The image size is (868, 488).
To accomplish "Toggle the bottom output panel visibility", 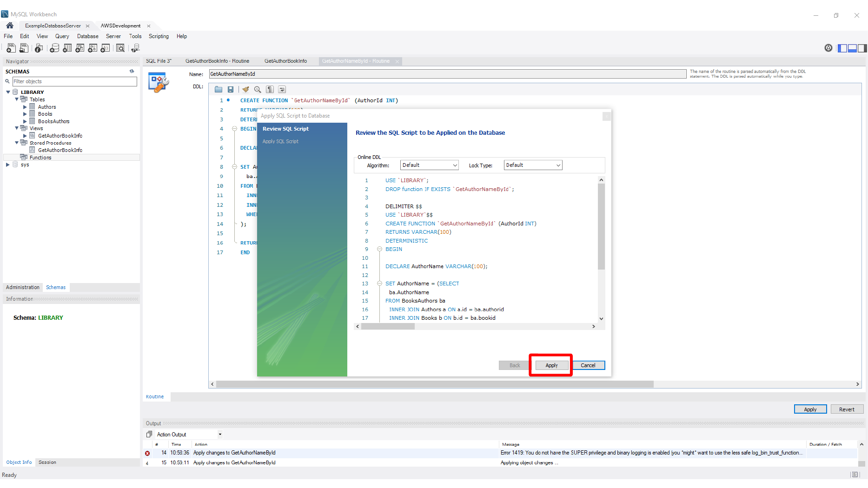I will pos(852,48).
